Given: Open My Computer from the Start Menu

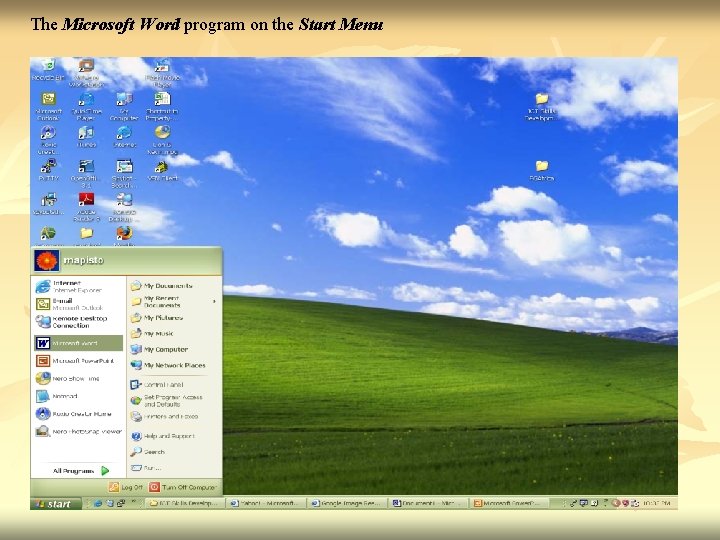Looking at the screenshot, I should click(174, 349).
